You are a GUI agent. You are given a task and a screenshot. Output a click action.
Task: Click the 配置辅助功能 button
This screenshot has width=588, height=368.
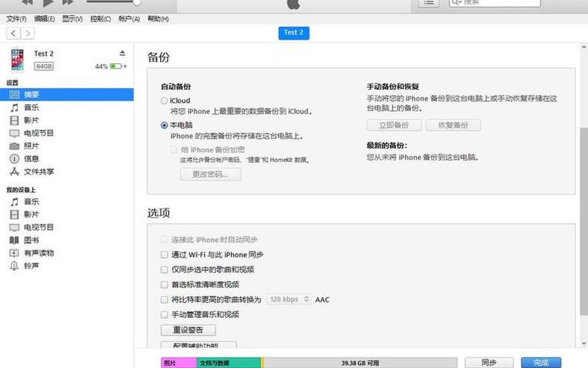click(x=198, y=344)
